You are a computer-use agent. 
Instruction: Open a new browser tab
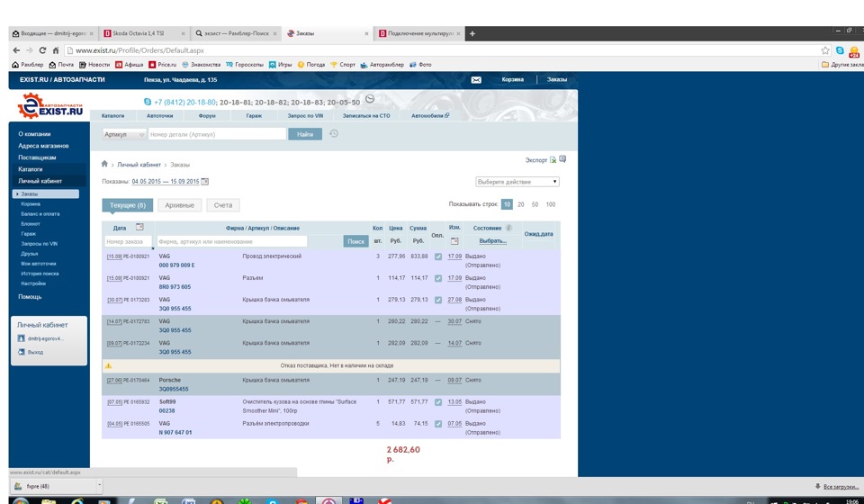472,33
